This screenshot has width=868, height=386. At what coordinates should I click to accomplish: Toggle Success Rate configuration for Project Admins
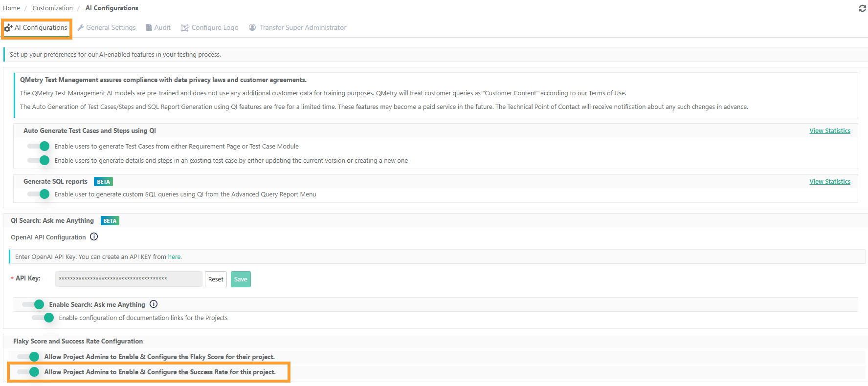tap(28, 372)
